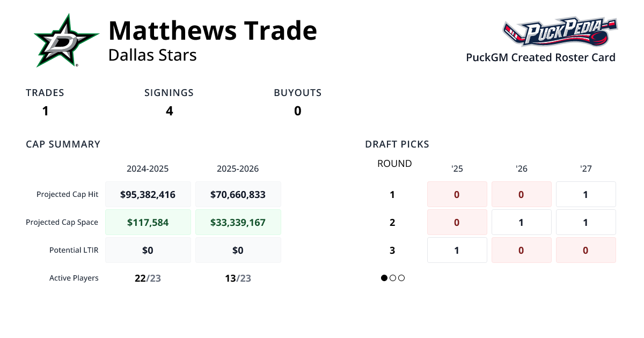Click the Trades count stat

(45, 111)
